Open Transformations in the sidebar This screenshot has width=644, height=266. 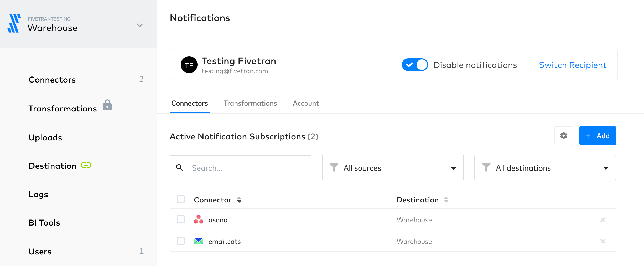[x=63, y=109]
